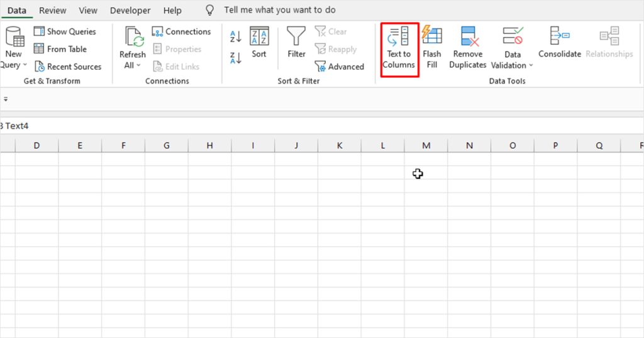Click Remove Duplicates tool
644x338 pixels.
click(x=468, y=48)
